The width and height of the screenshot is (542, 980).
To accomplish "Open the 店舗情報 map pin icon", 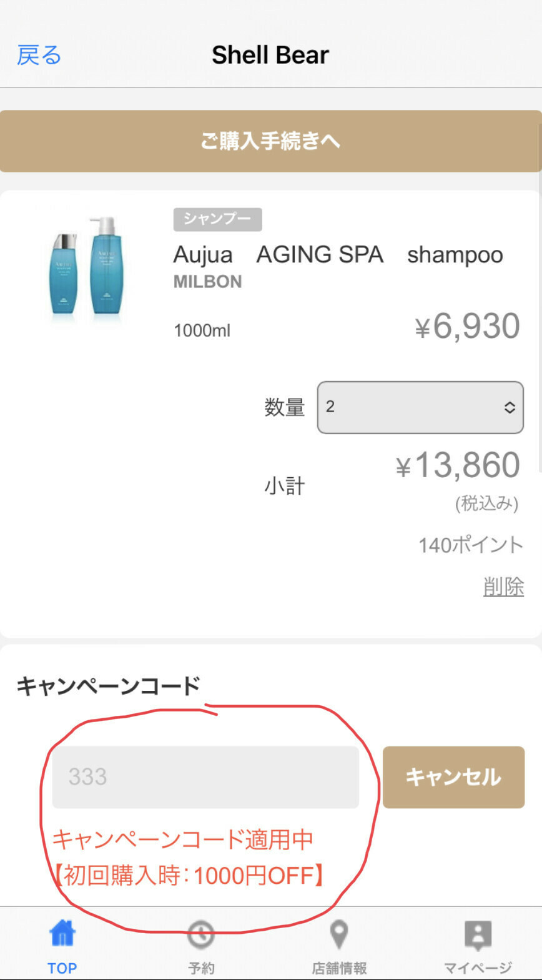I will pyautogui.click(x=338, y=934).
